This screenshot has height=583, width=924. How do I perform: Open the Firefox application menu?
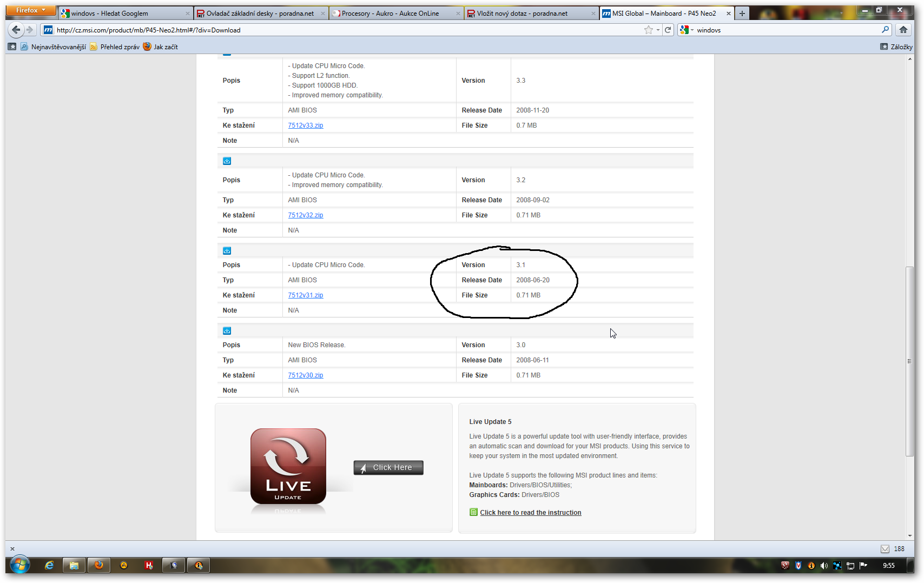tap(31, 10)
